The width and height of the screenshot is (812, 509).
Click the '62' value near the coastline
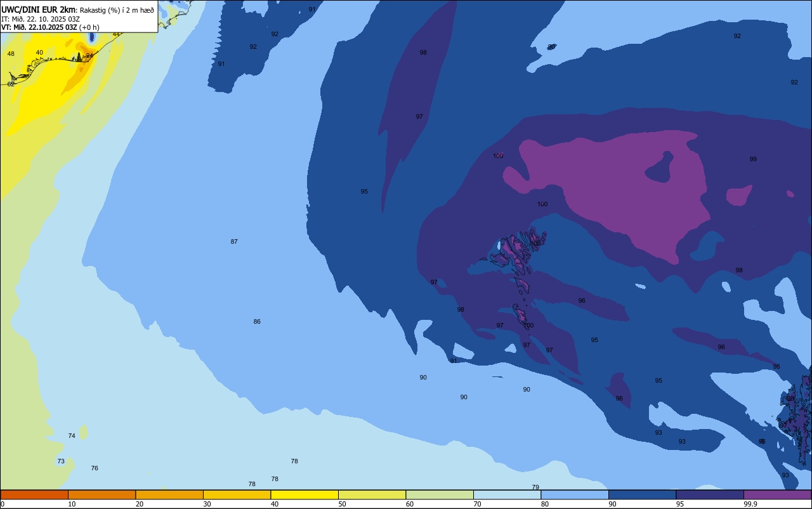tap(11, 84)
